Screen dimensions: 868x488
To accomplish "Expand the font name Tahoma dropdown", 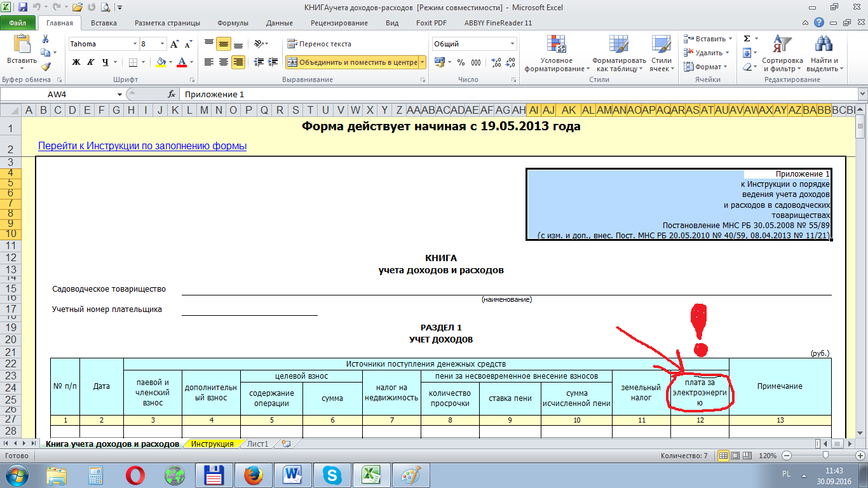I will pos(135,44).
